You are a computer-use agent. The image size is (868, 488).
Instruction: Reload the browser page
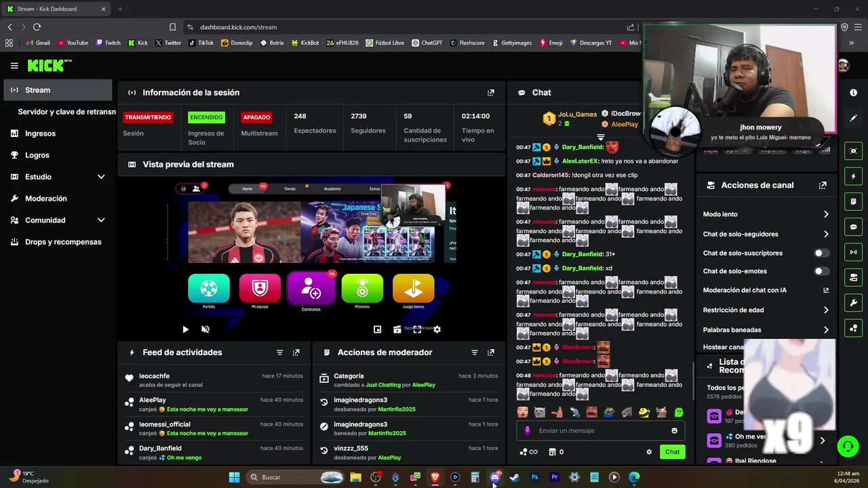pyautogui.click(x=37, y=27)
